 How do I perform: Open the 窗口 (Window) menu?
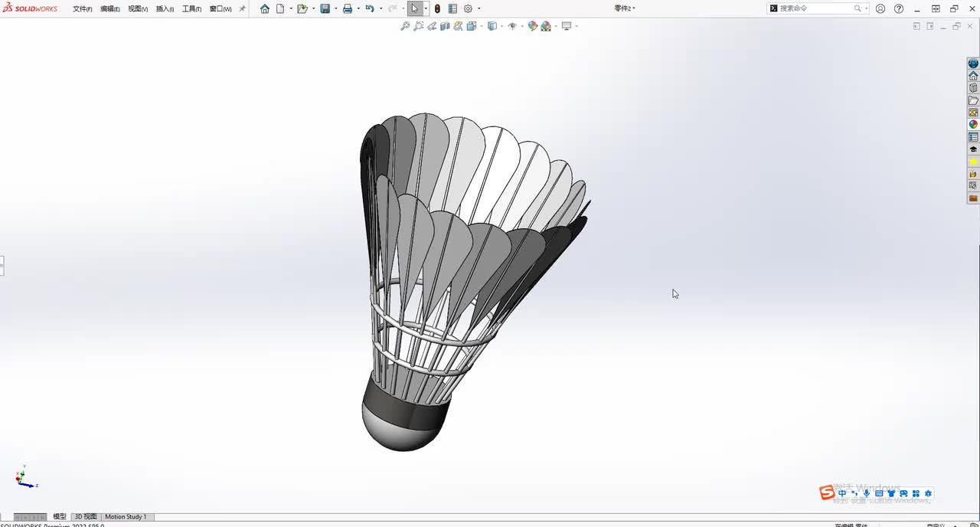pyautogui.click(x=220, y=8)
